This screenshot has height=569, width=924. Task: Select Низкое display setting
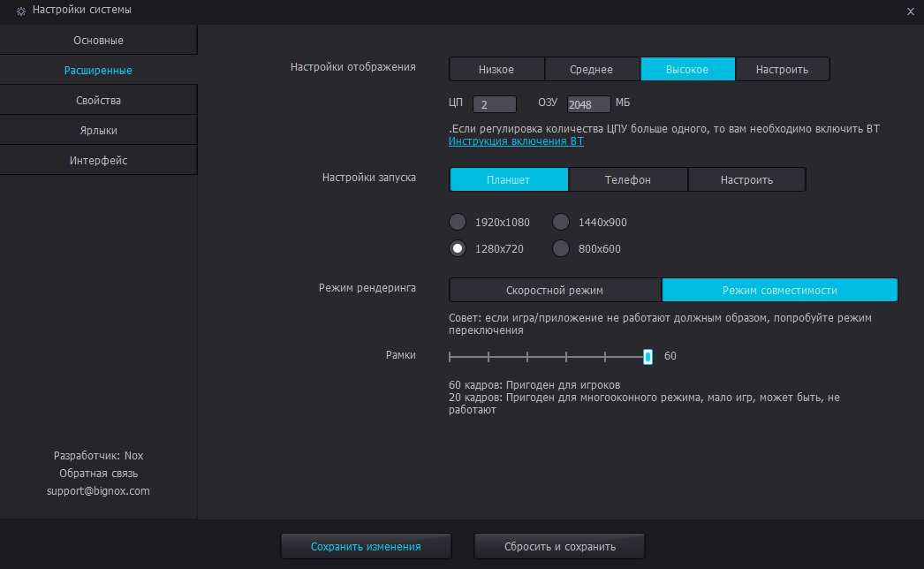[496, 70]
